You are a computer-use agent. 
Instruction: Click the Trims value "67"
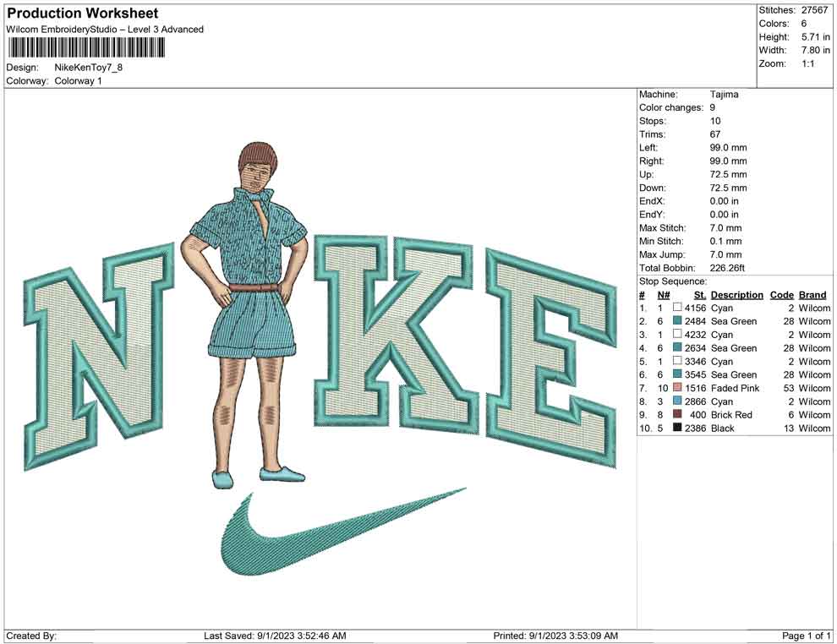pyautogui.click(x=714, y=134)
